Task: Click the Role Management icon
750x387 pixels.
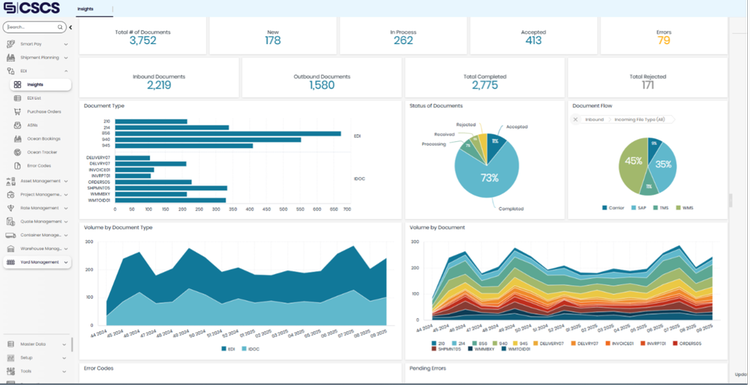Action: [11, 208]
